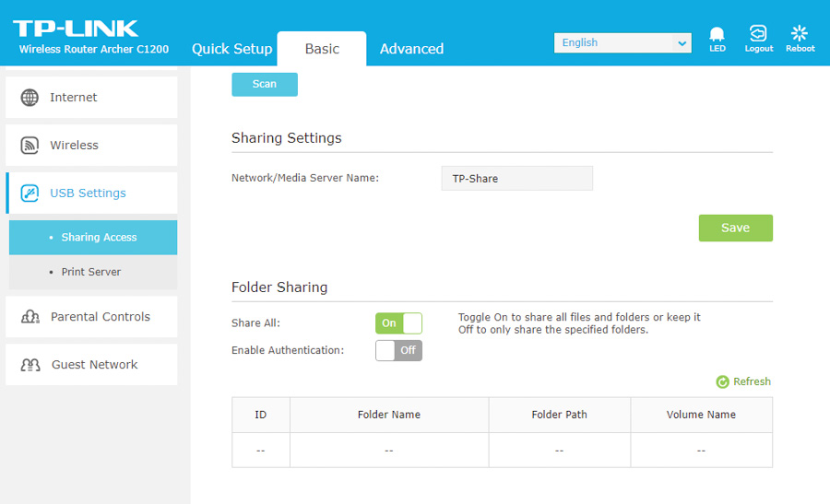830x504 pixels.
Task: Click the green Refresh circular icon
Action: [x=722, y=381]
